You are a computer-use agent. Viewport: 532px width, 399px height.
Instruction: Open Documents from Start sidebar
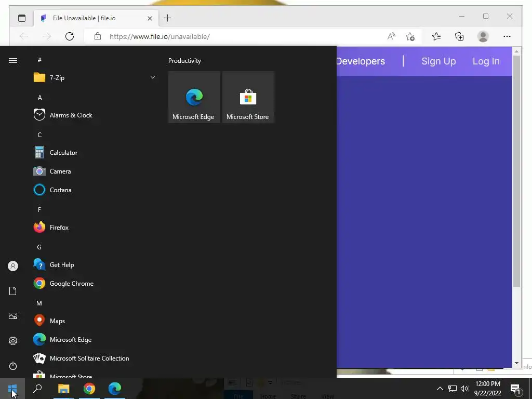pos(13,291)
